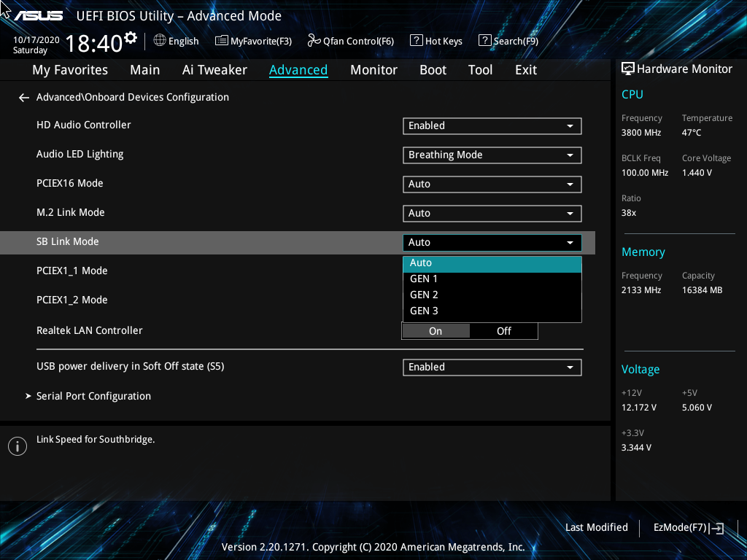Select English language option
747x560 pixels.
coord(183,42)
